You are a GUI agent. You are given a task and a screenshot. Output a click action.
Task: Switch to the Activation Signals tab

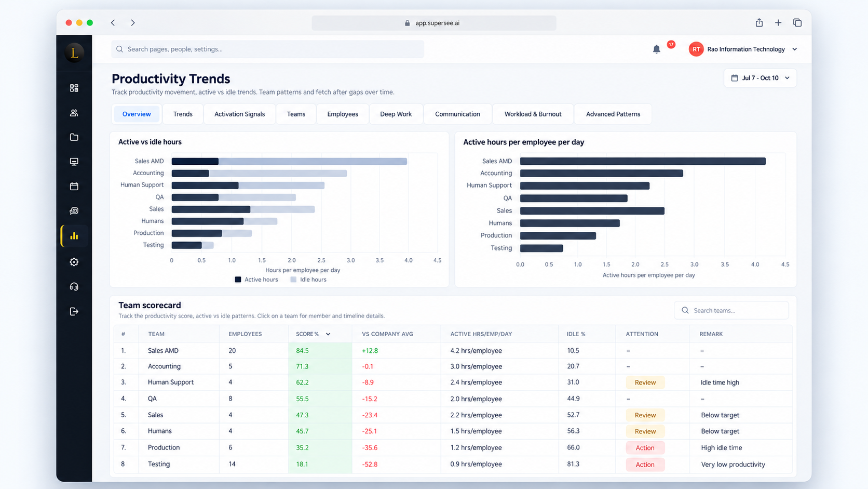tap(239, 114)
